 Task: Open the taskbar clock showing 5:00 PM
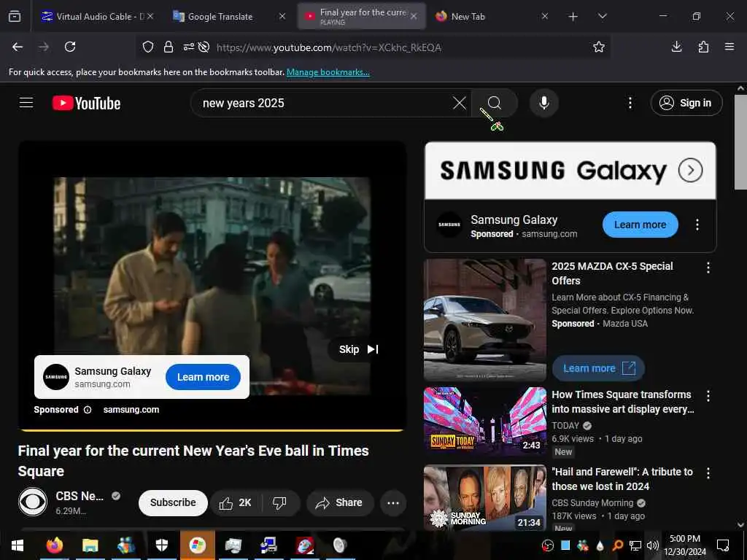click(x=684, y=545)
